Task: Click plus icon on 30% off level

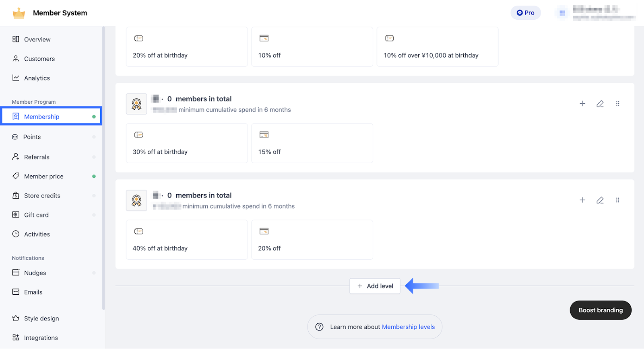Action: click(582, 104)
